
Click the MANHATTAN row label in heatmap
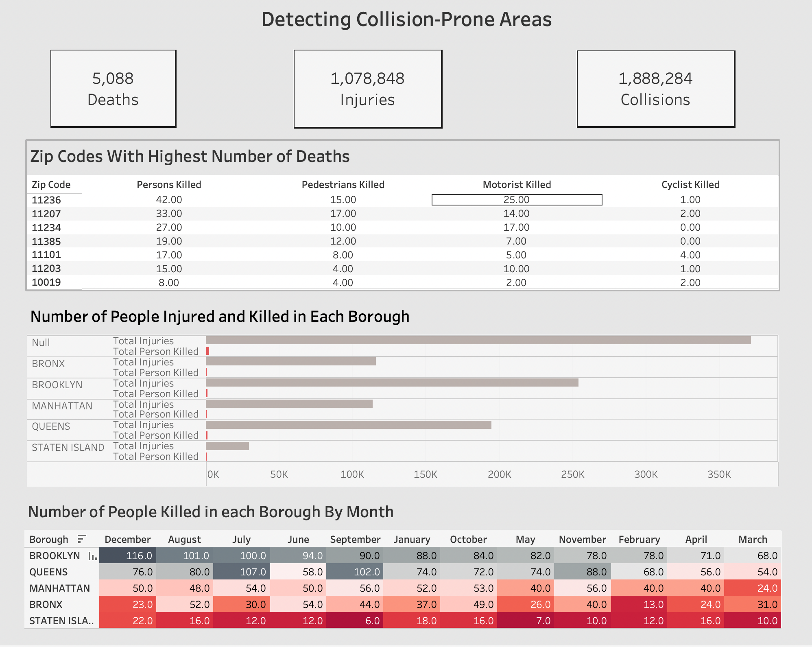point(60,588)
